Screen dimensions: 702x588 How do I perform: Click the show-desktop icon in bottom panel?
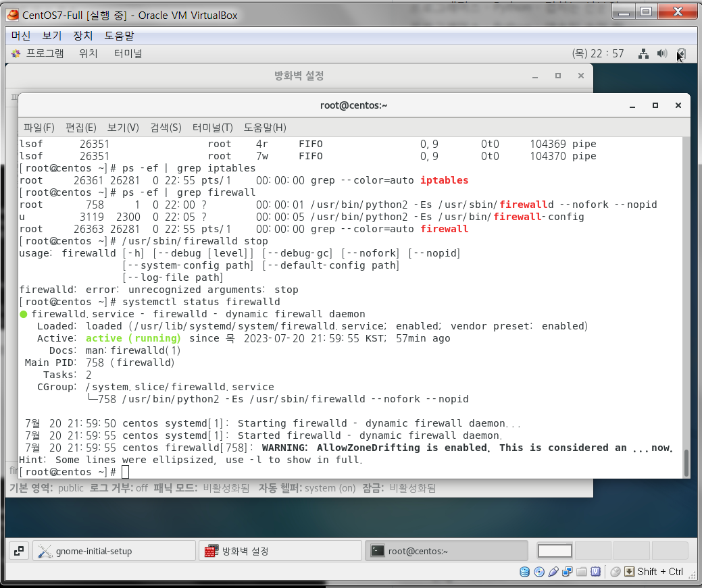pos(19,551)
